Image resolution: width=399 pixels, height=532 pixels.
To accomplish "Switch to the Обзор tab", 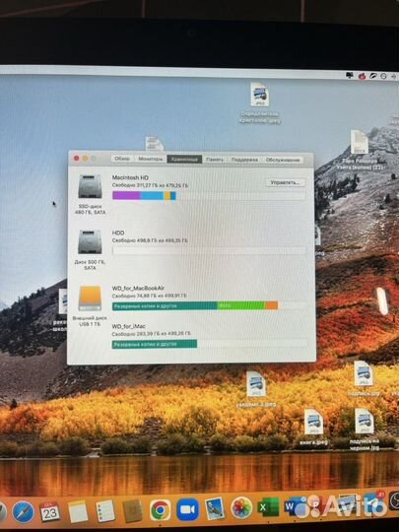I will (x=122, y=159).
